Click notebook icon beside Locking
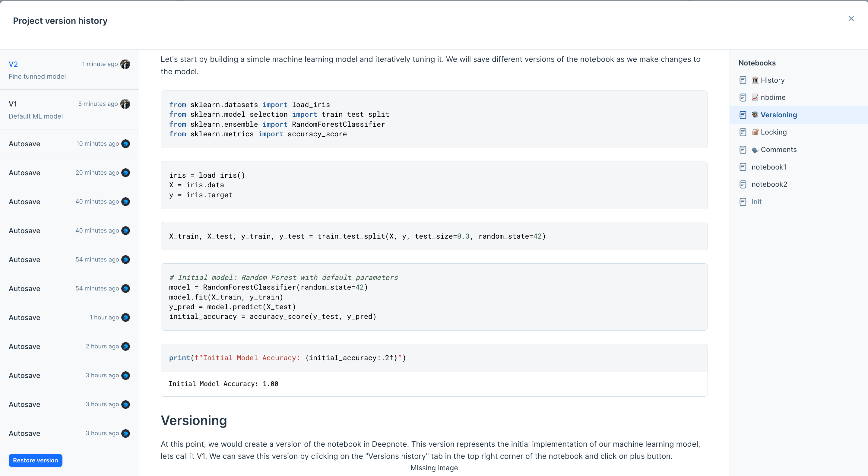Image resolution: width=868 pixels, height=476 pixels. 743,132
